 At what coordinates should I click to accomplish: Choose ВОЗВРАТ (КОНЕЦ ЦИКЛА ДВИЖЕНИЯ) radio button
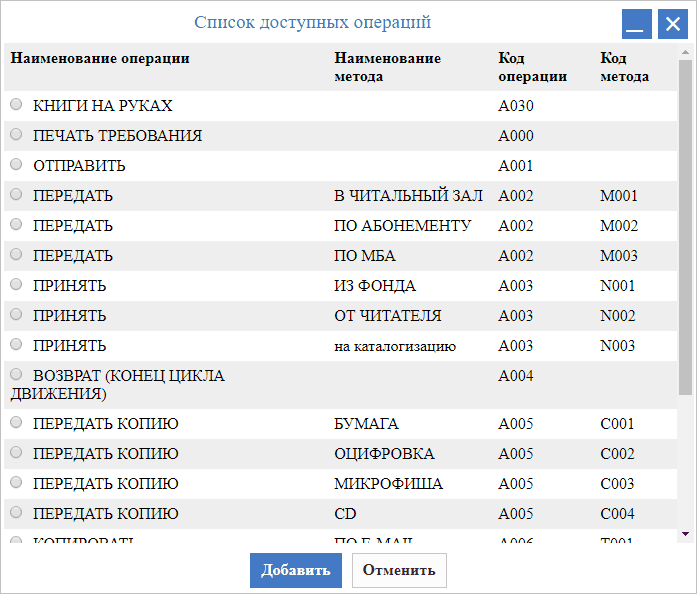tap(16, 375)
